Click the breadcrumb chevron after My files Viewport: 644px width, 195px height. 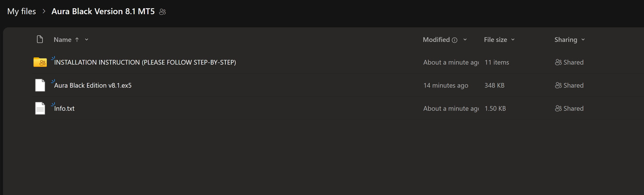(x=44, y=11)
